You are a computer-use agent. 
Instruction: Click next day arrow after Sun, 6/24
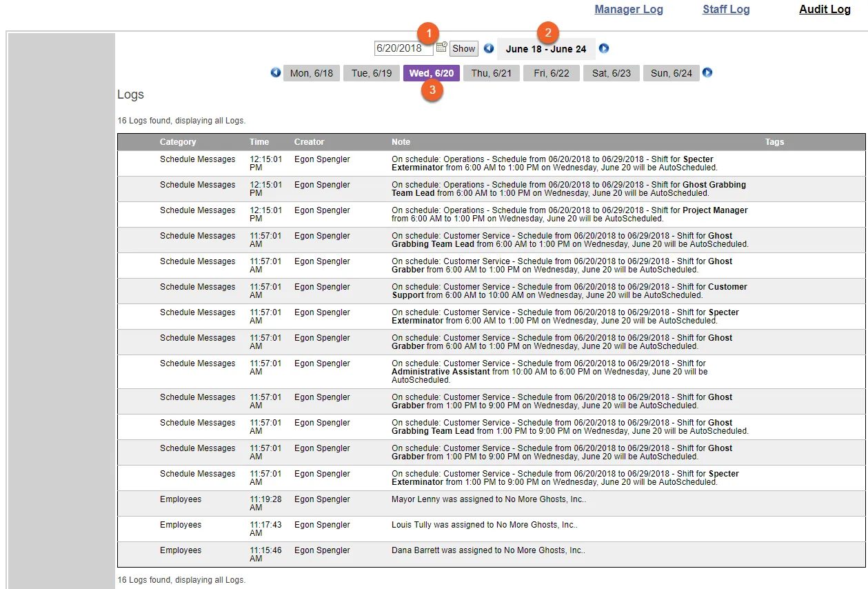tap(707, 72)
